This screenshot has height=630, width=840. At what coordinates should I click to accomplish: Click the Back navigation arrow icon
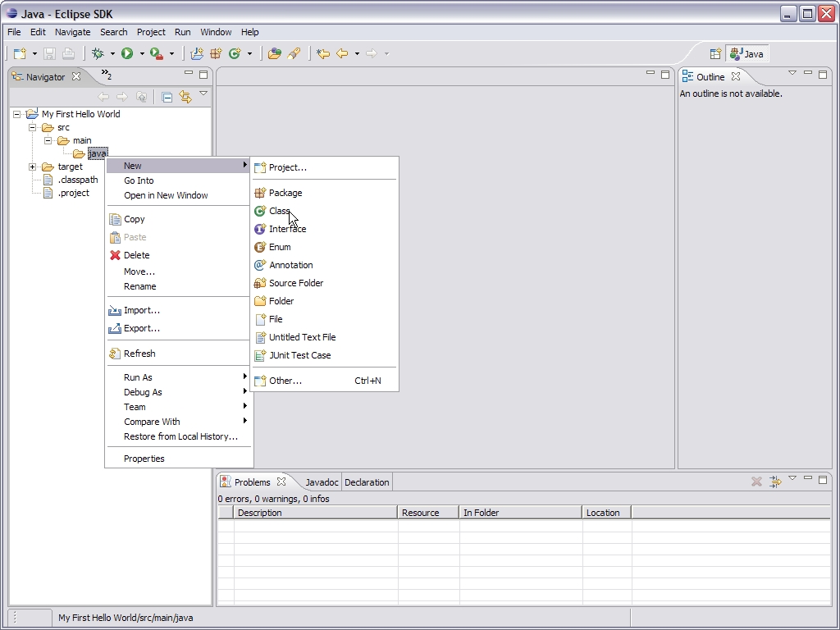(342, 53)
